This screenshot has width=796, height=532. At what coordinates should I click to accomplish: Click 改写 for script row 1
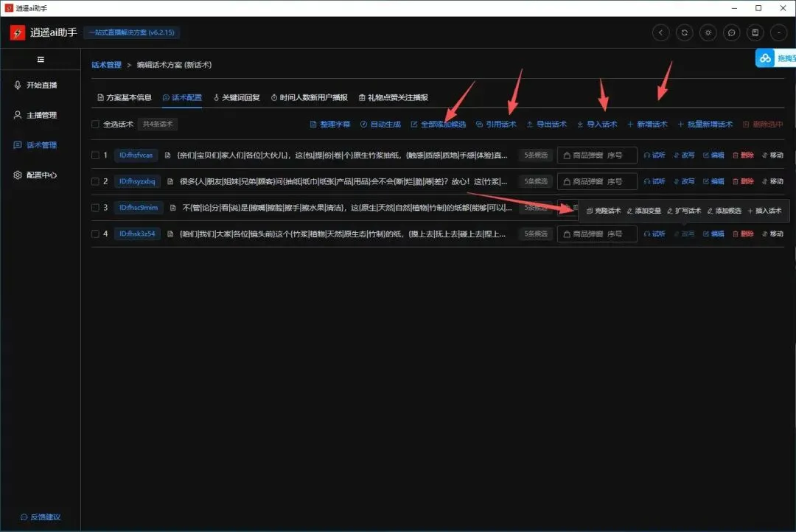click(x=684, y=155)
